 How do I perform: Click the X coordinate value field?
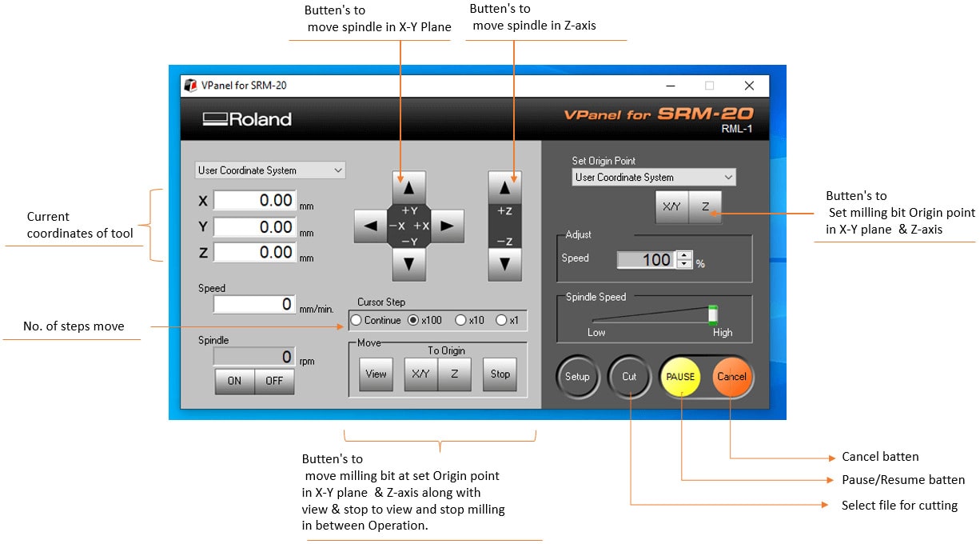pyautogui.click(x=255, y=202)
